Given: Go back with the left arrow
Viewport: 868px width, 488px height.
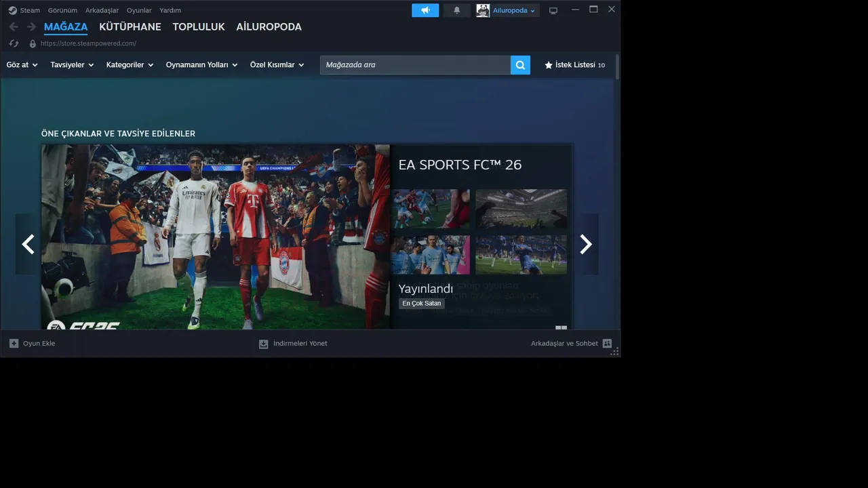Looking at the screenshot, I should click(14, 26).
